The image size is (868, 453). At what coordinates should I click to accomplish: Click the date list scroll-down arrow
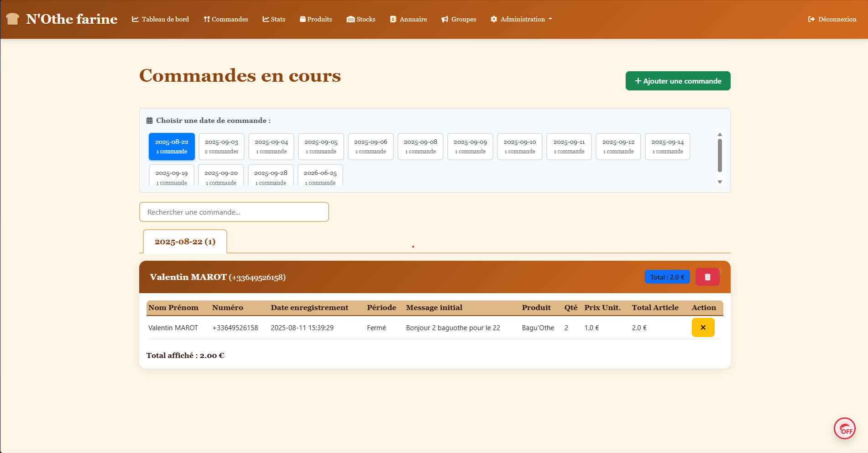coord(720,182)
